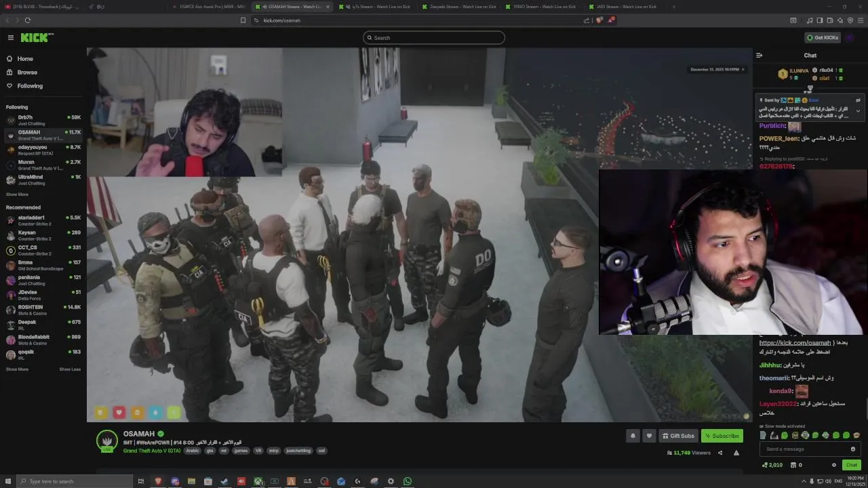Focus the Kick search field
This screenshot has width=868, height=488.
[434, 38]
